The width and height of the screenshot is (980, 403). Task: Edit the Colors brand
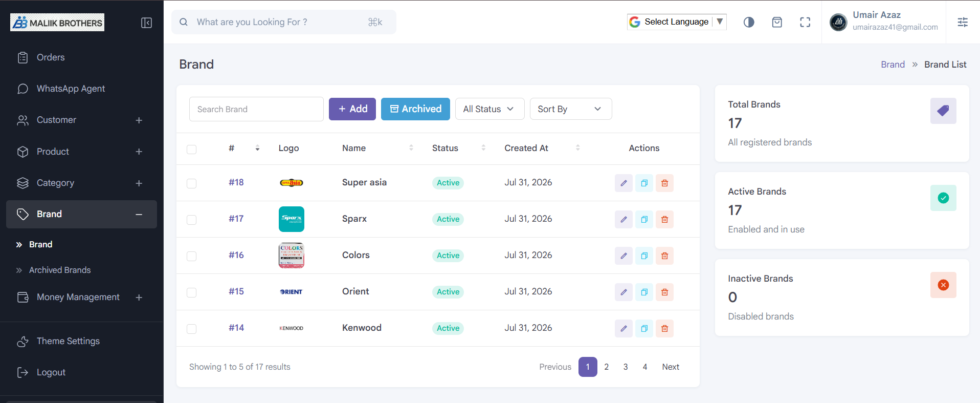[x=623, y=256]
